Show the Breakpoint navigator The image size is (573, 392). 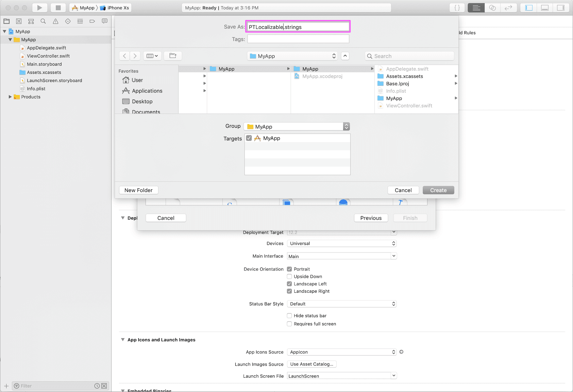[92, 21]
